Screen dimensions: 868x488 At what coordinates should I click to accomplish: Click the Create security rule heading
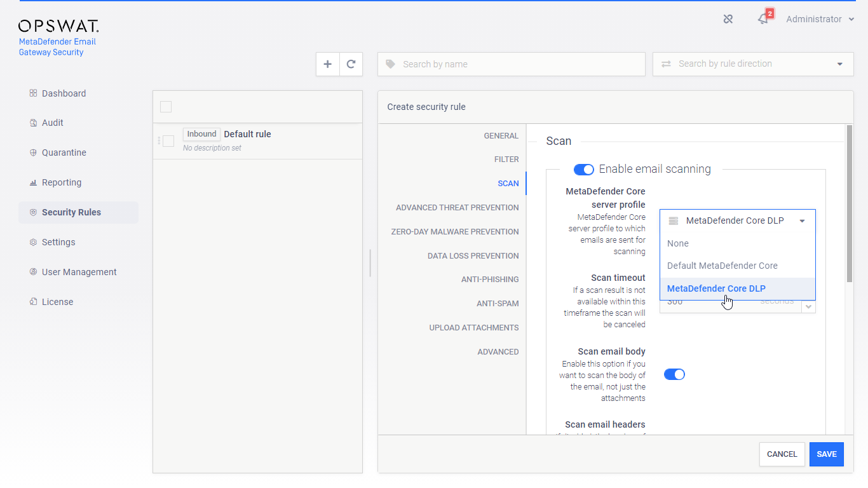[426, 107]
